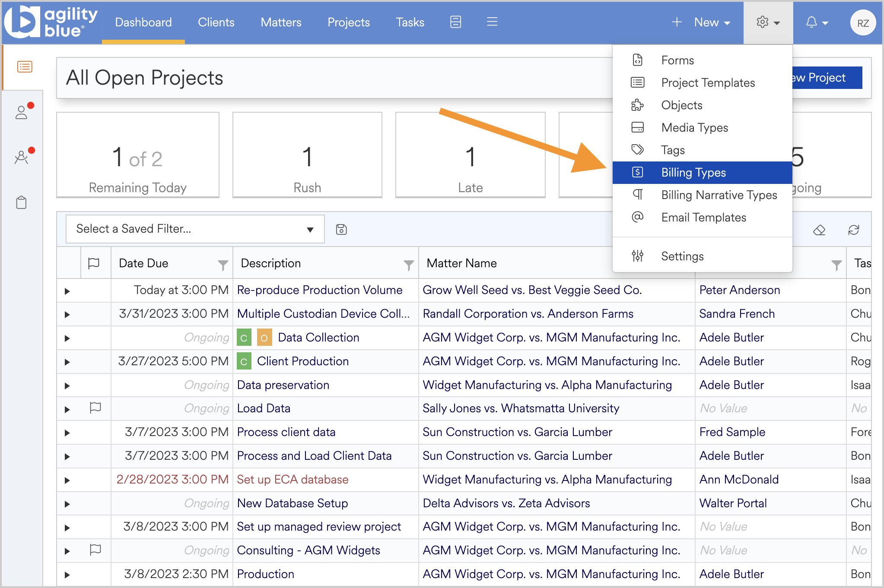Click the green C tag on Client Production
Image resolution: width=884 pixels, height=588 pixels.
pos(244,361)
